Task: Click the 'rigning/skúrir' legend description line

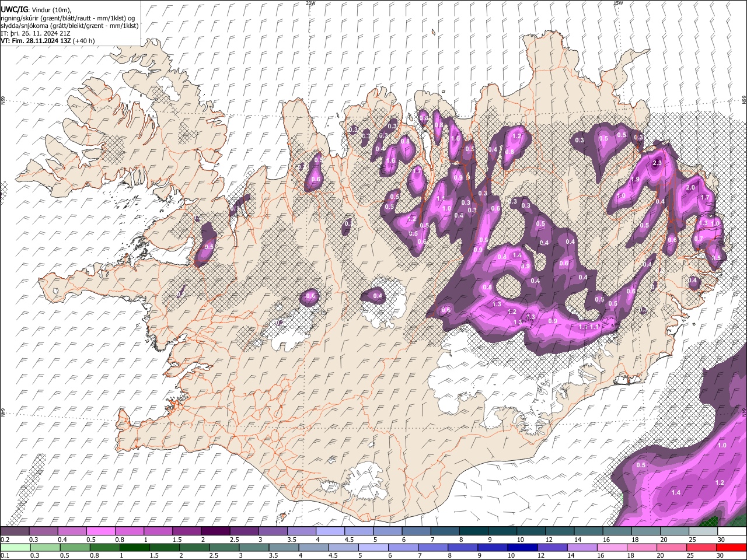Action: (68, 19)
